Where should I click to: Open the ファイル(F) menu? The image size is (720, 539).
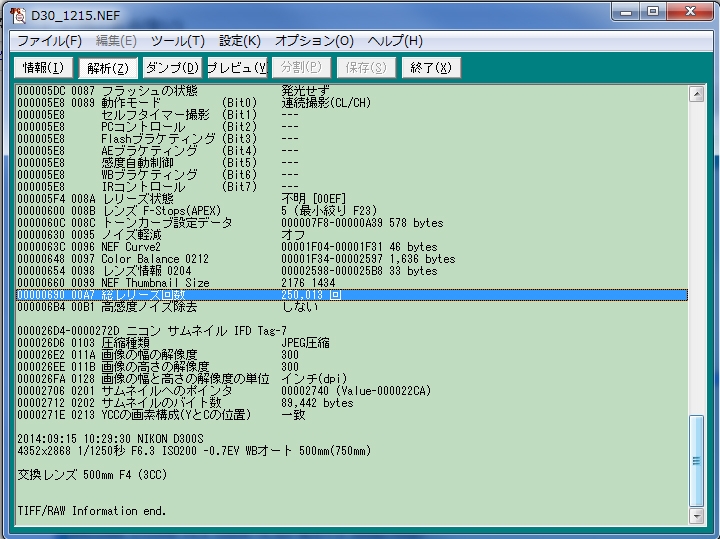point(50,41)
